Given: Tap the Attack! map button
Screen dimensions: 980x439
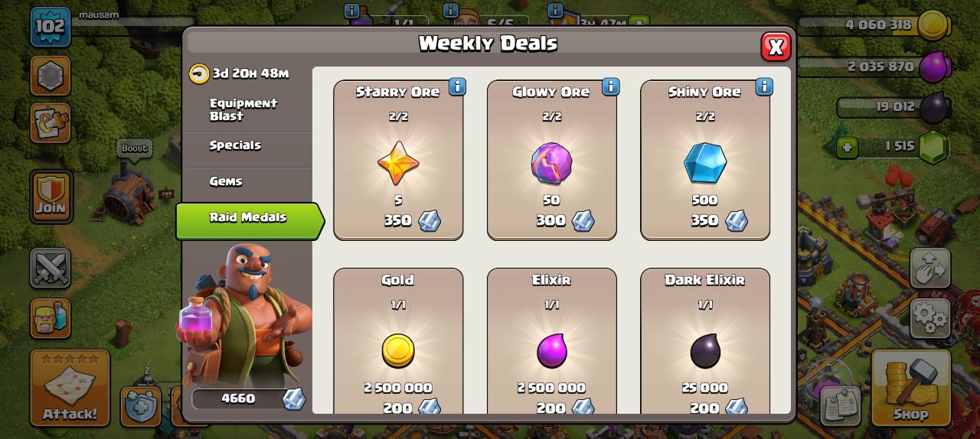Looking at the screenshot, I should coord(70,388).
